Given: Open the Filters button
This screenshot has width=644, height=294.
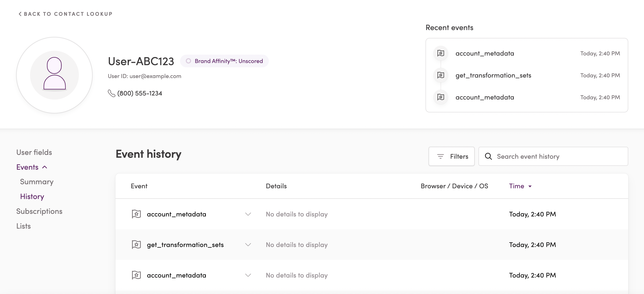Looking at the screenshot, I should click(x=451, y=156).
